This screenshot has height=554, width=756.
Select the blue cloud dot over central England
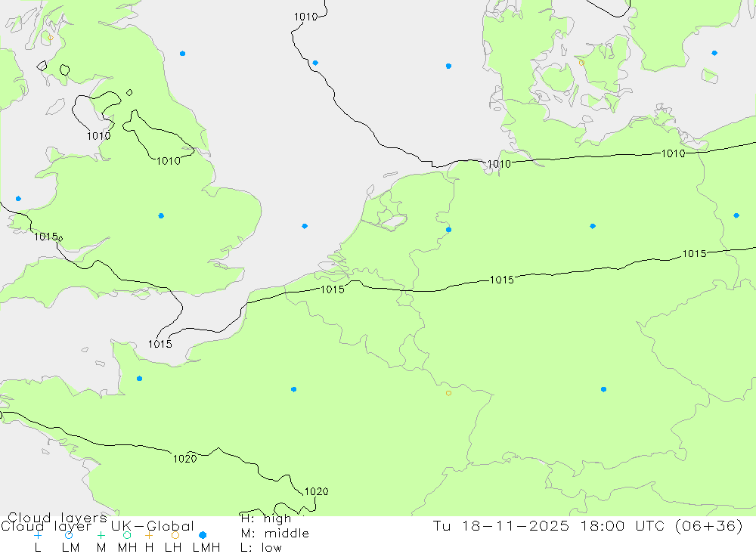[x=161, y=216]
